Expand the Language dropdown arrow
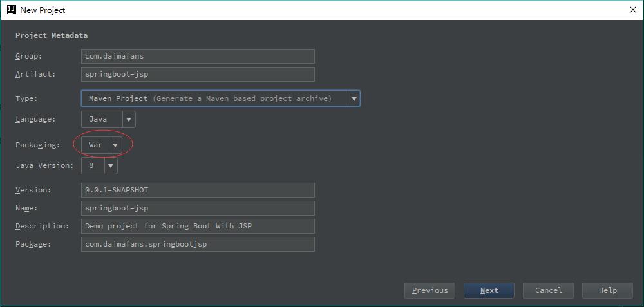Screen dimensions: 644x307 129,119
